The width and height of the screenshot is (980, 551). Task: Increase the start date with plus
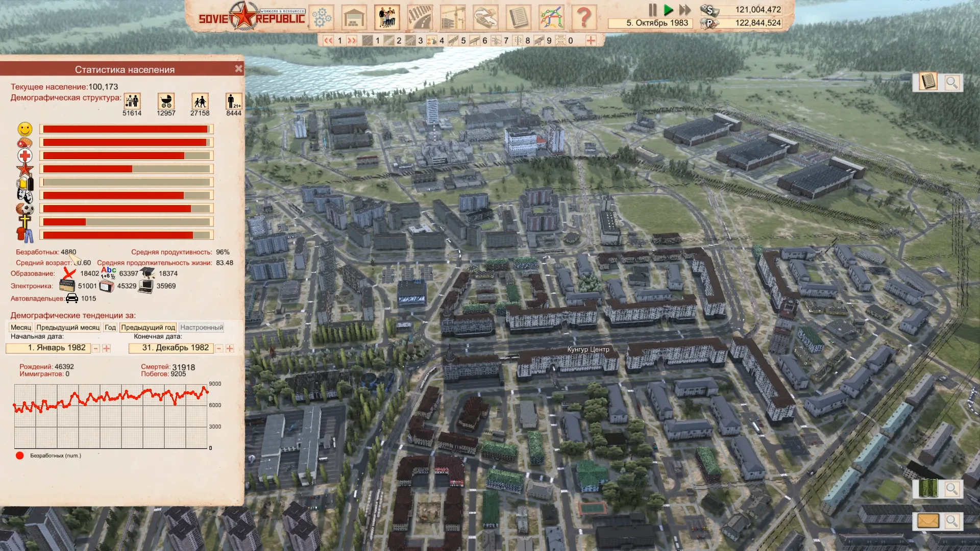(x=106, y=348)
